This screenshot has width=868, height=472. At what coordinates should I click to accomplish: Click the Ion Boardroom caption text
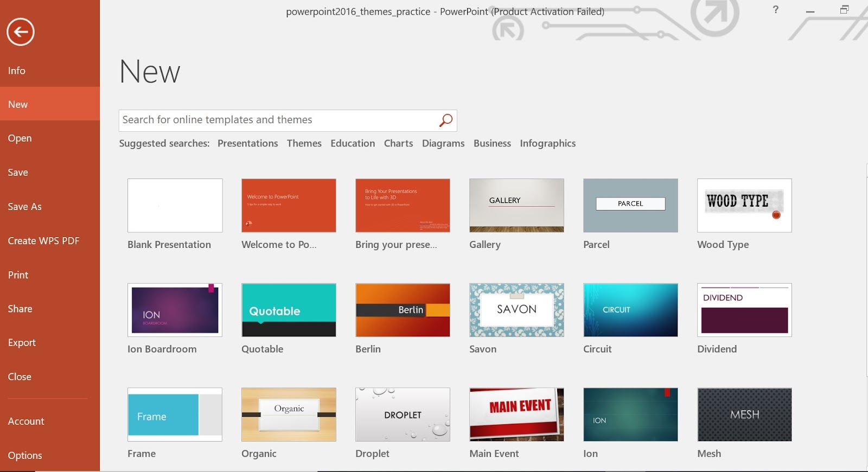[162, 349]
